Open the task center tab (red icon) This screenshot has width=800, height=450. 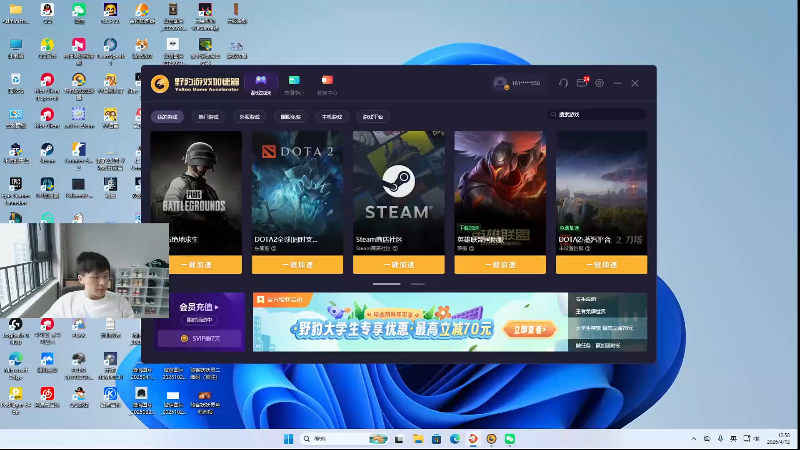327,84
